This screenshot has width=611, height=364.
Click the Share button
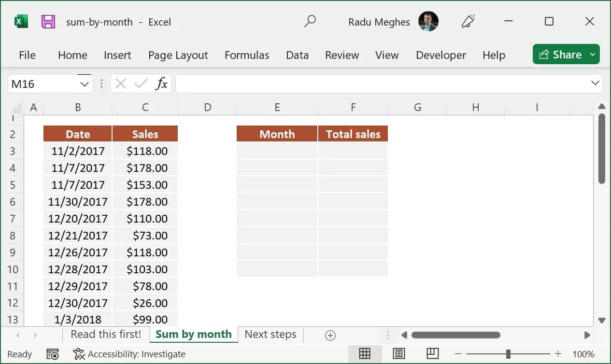point(560,55)
